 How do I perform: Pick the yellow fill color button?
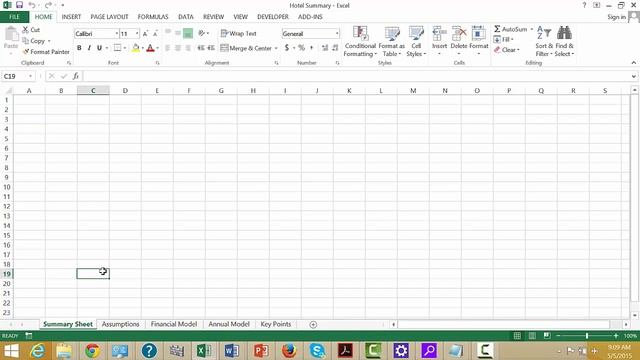coord(136,48)
